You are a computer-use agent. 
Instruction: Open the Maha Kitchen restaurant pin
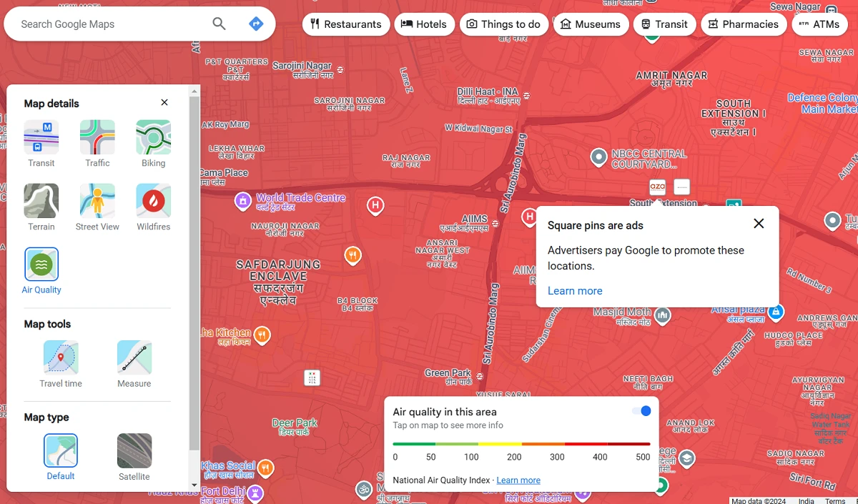(x=262, y=335)
